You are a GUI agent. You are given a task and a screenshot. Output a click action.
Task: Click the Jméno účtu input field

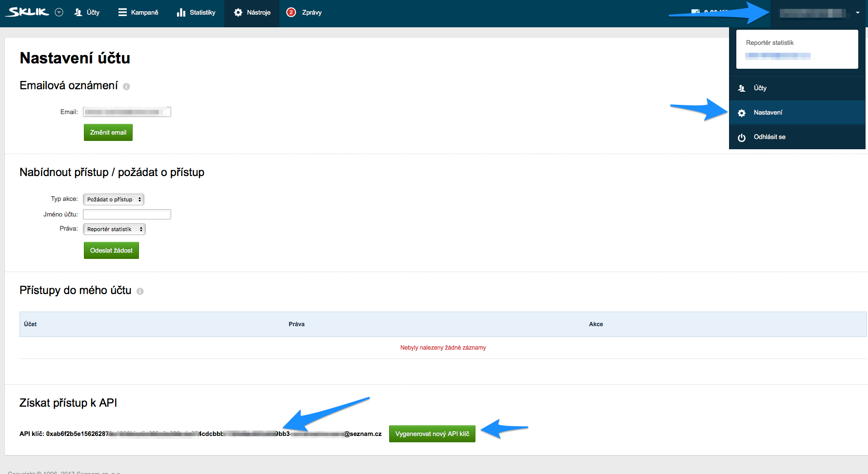click(127, 215)
